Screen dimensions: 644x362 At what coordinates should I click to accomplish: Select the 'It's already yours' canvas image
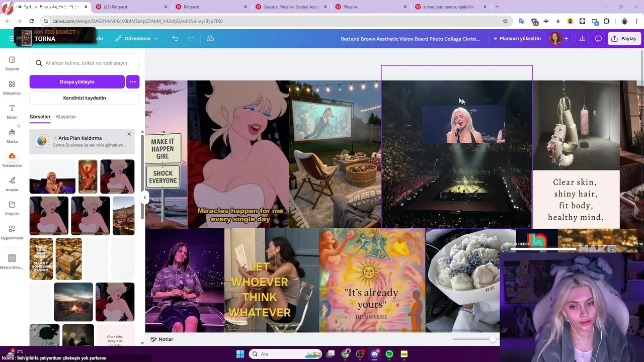[372, 281]
